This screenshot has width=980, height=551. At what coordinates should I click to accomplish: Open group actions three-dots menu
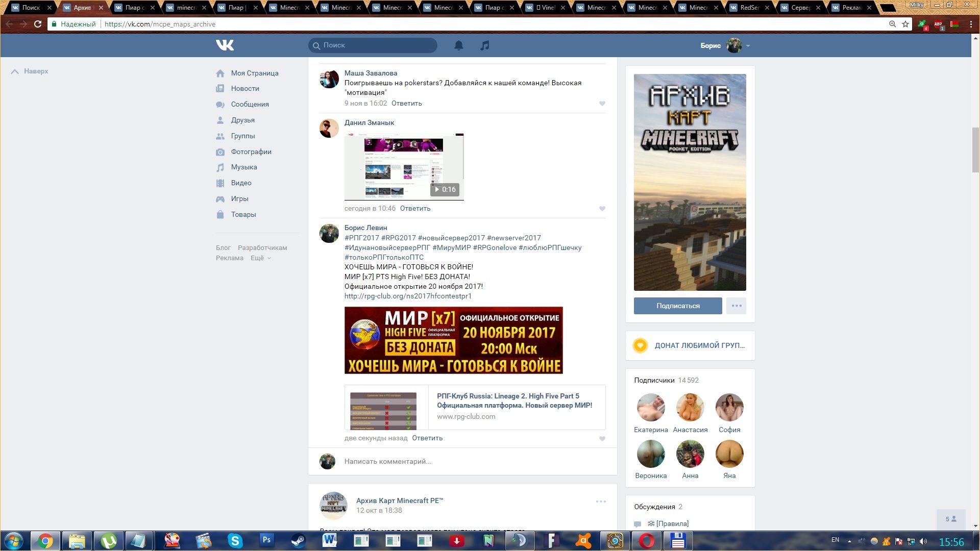click(x=736, y=306)
